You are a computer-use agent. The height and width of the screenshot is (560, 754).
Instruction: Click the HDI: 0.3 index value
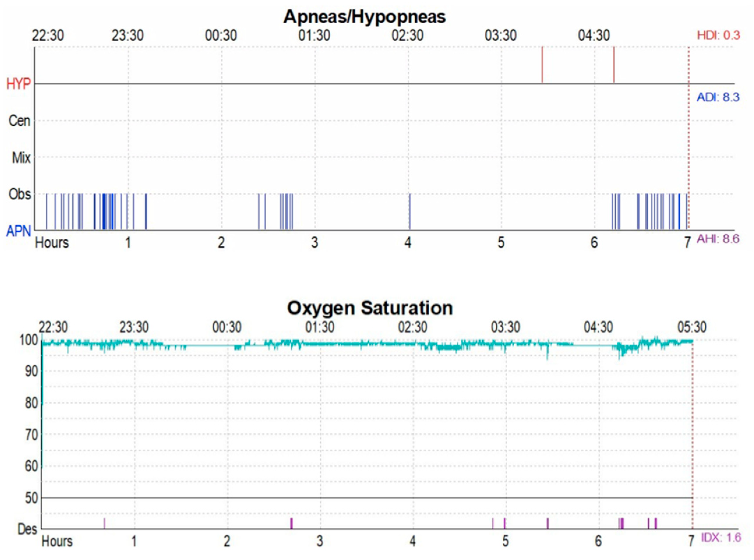[718, 34]
